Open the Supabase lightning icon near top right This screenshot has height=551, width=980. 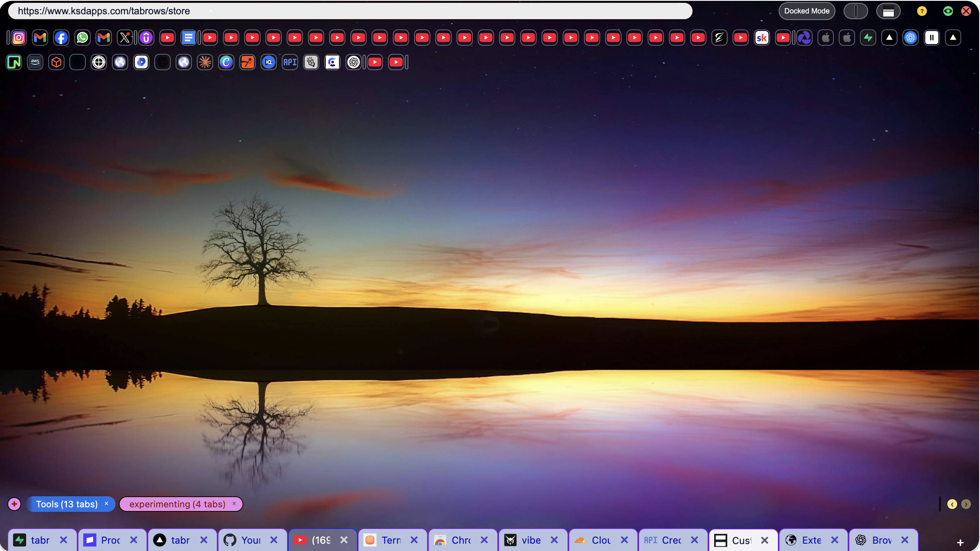pos(869,38)
